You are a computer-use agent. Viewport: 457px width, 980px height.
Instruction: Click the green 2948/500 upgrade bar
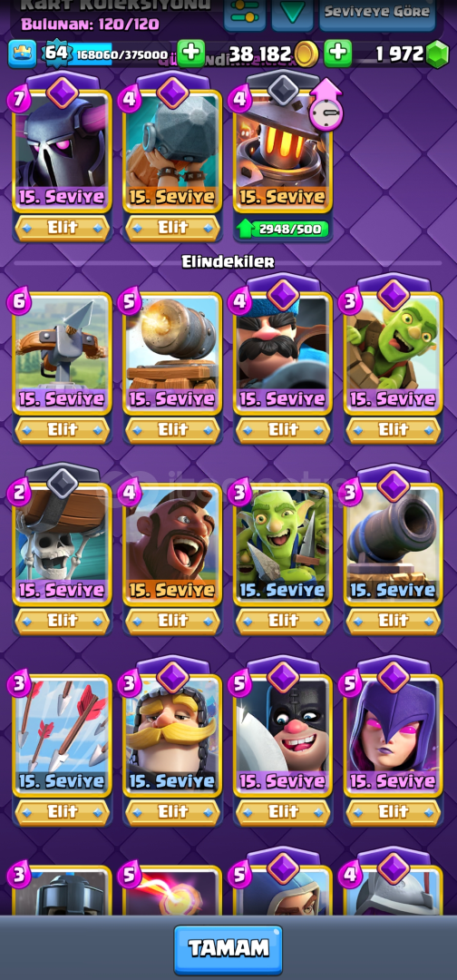click(283, 229)
